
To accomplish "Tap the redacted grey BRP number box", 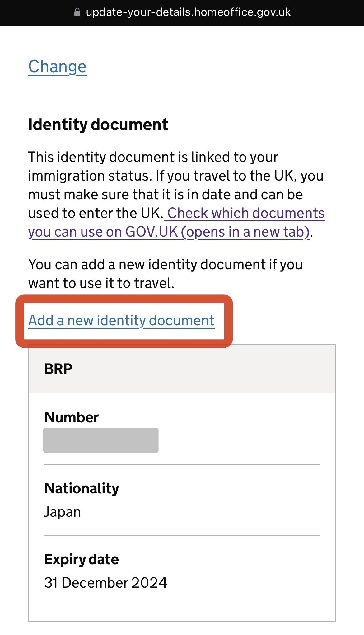I will [101, 440].
